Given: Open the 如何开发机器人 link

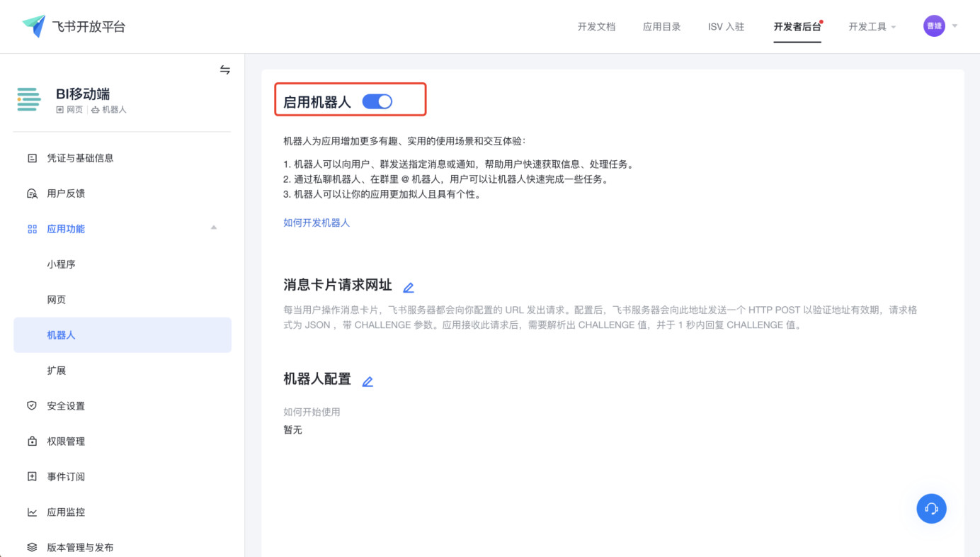Looking at the screenshot, I should pyautogui.click(x=317, y=223).
